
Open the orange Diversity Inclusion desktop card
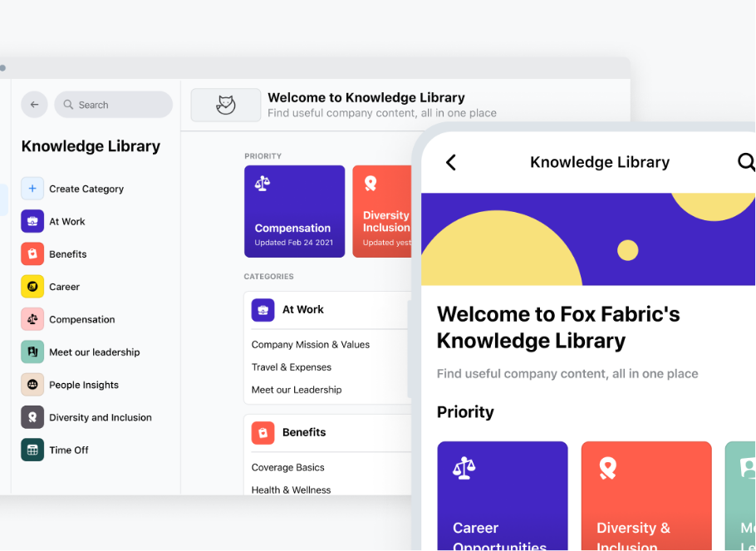click(382, 211)
